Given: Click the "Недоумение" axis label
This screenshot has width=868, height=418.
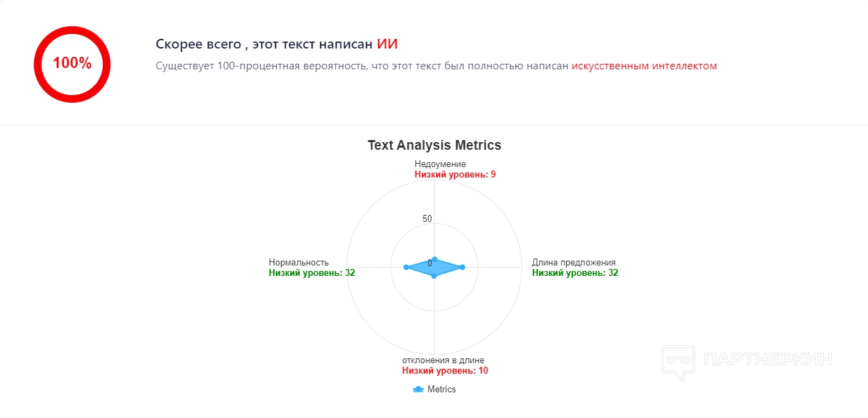Looking at the screenshot, I should (x=440, y=164).
